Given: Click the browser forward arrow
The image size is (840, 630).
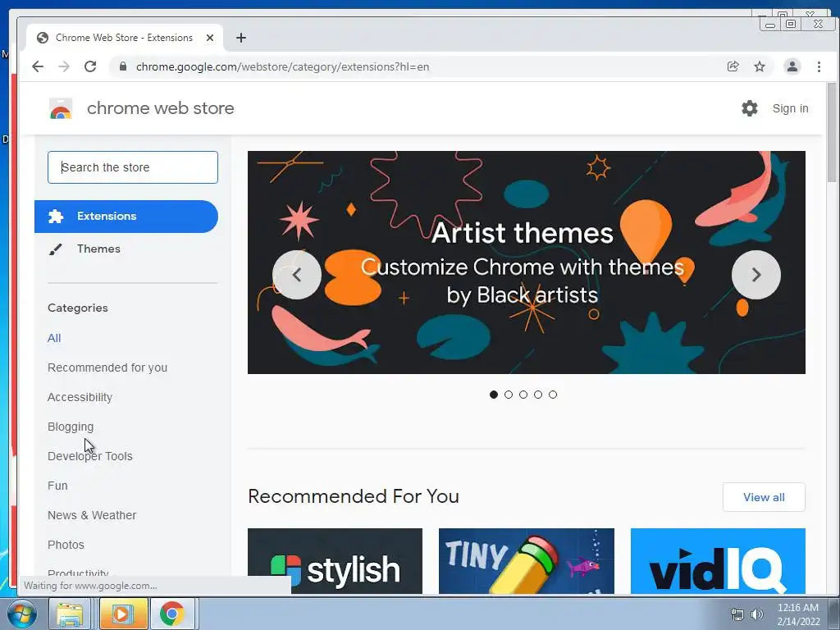Looking at the screenshot, I should (x=64, y=66).
